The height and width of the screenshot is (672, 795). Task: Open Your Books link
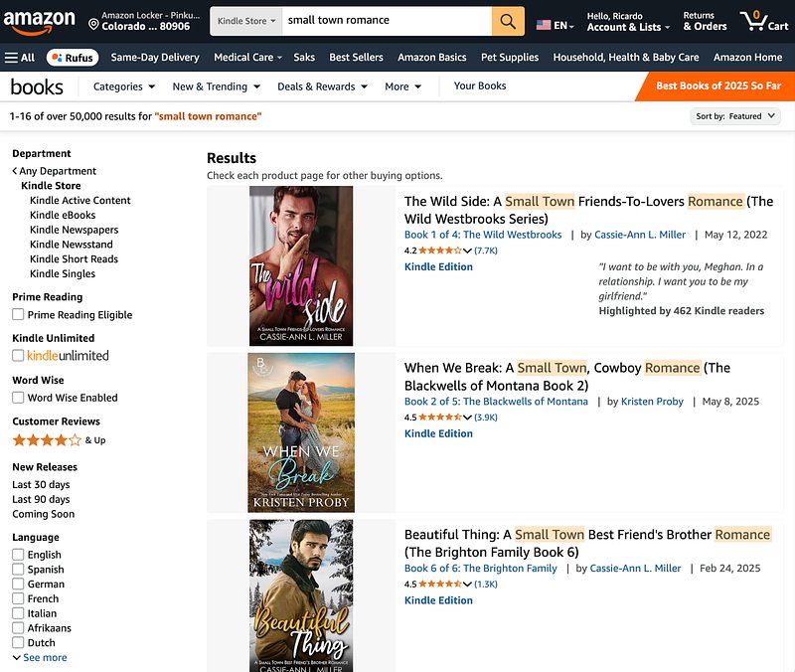click(480, 85)
